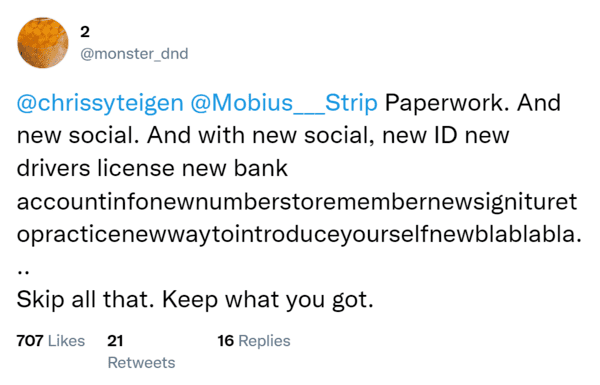Click the "Keep what you got." sentence
The height and width of the screenshot is (385, 600).
point(268,299)
